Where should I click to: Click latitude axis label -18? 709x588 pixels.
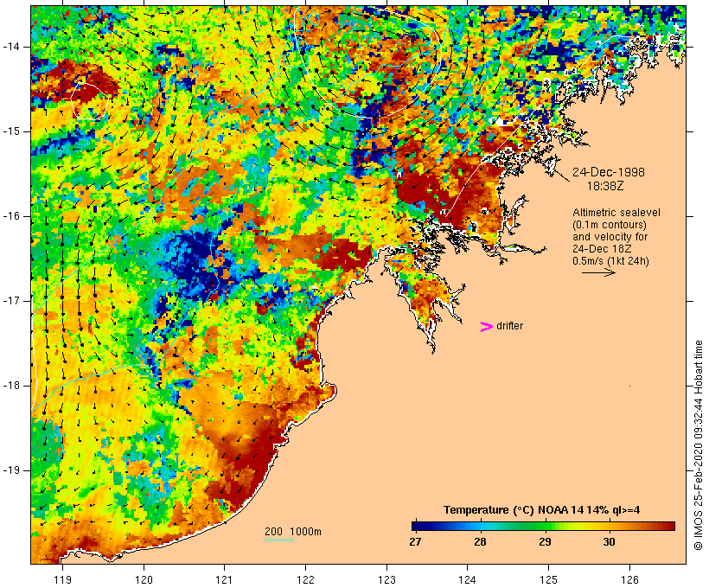point(11,386)
